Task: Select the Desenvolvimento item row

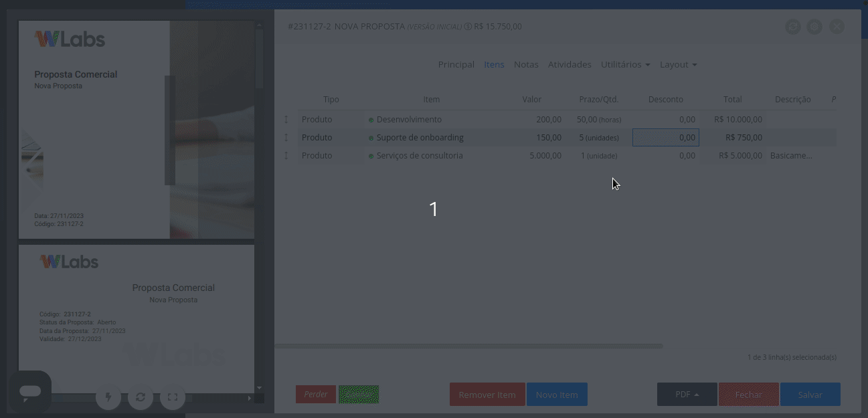Action: (432, 119)
